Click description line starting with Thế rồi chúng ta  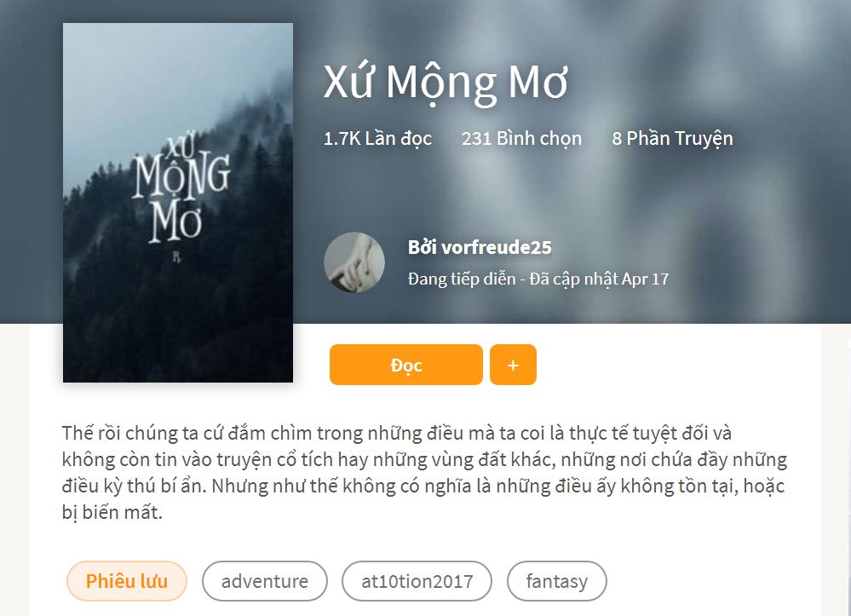(x=397, y=433)
